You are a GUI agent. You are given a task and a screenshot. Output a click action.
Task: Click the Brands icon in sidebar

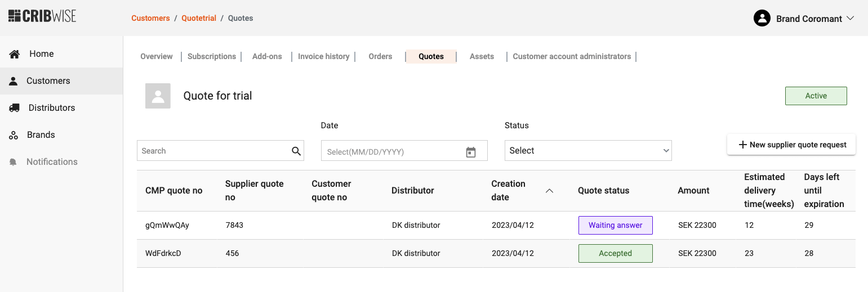click(14, 135)
